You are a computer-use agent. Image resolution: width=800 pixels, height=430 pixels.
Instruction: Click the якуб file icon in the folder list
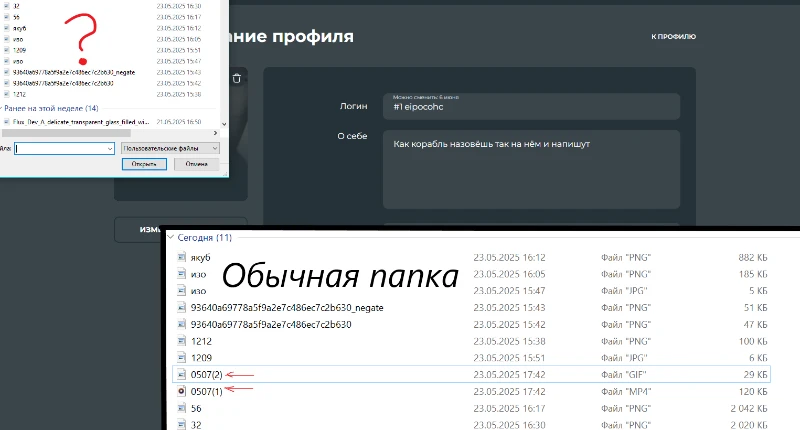[181, 257]
